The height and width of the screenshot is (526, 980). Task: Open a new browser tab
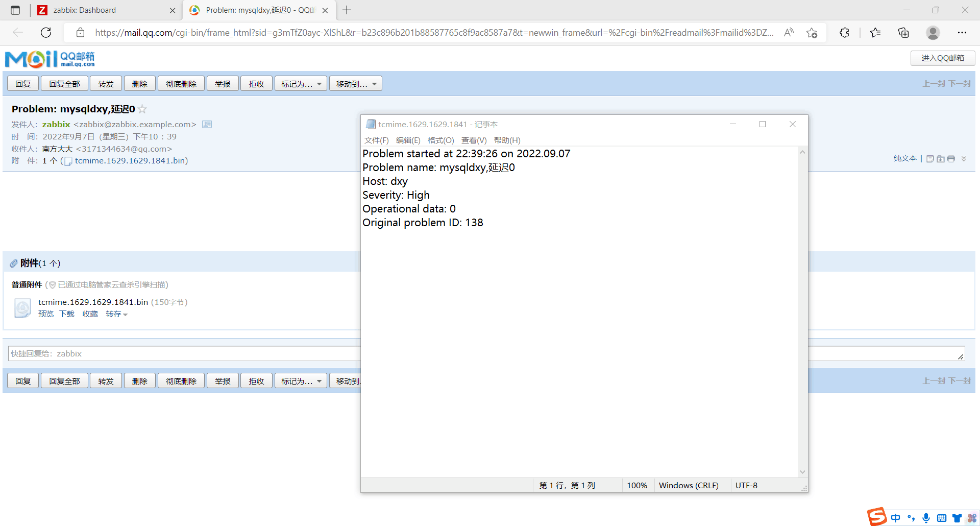(347, 10)
